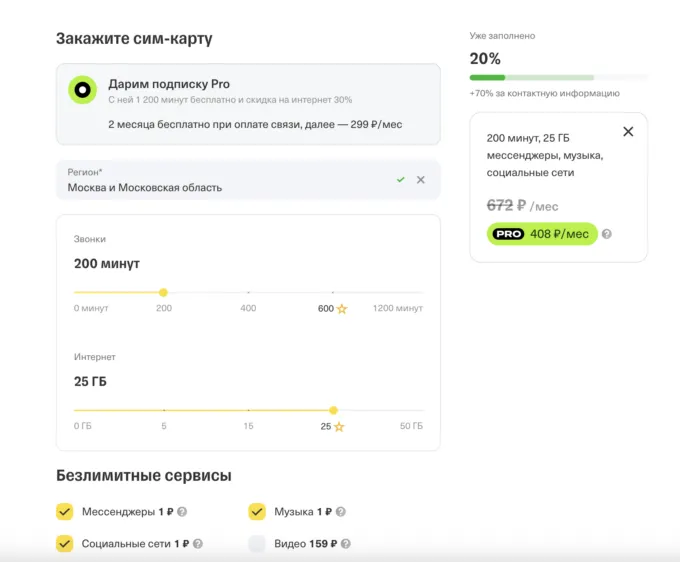
Task: Disable the Социальные сети checkbox
Action: (x=65, y=544)
